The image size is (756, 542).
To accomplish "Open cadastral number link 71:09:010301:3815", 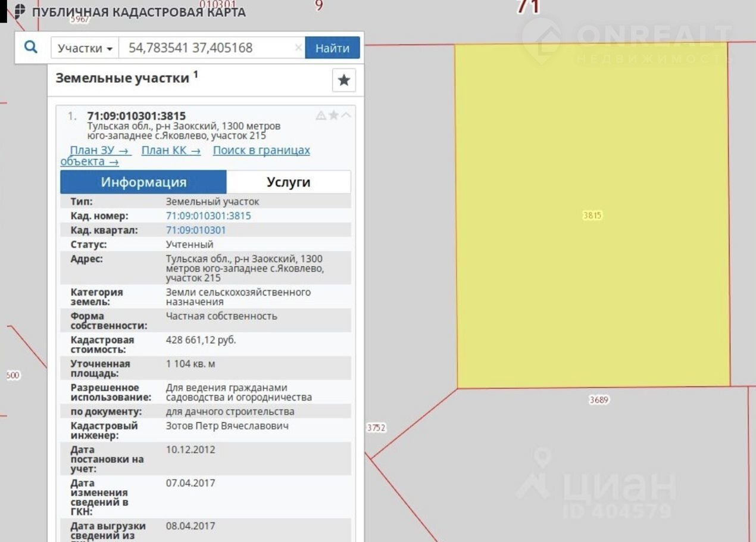I will [x=208, y=216].
